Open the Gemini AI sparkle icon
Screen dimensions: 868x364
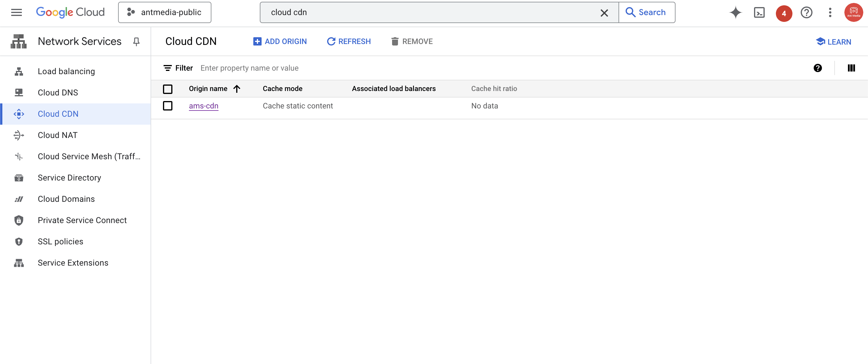pyautogui.click(x=735, y=13)
